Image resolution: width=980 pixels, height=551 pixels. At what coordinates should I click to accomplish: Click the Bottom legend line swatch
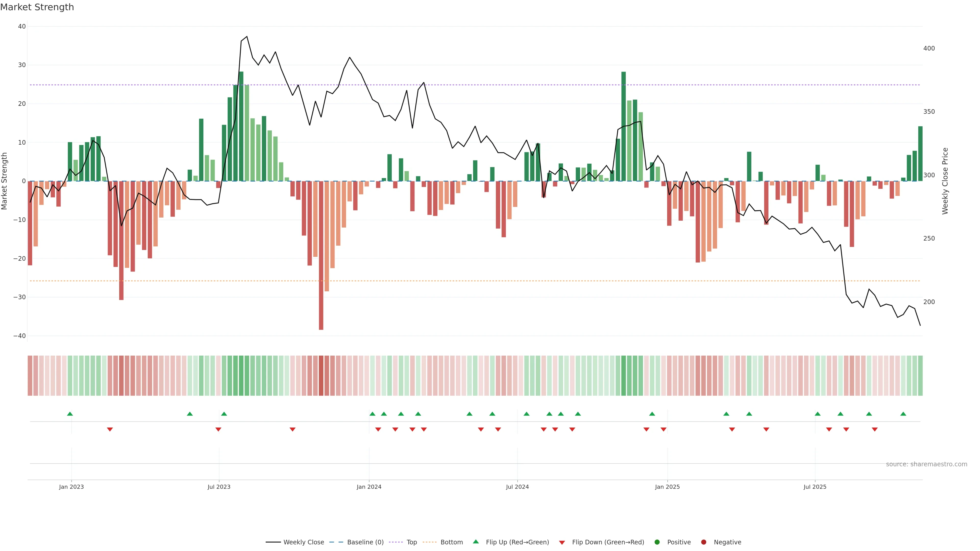click(x=430, y=542)
